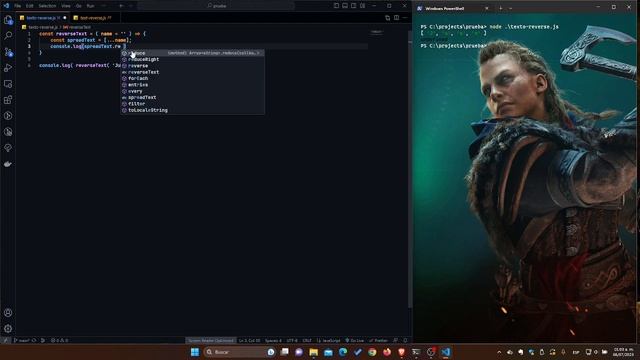Click the Buscar taskbar search box
Image resolution: width=640 pixels, height=360 pixels.
click(240, 352)
